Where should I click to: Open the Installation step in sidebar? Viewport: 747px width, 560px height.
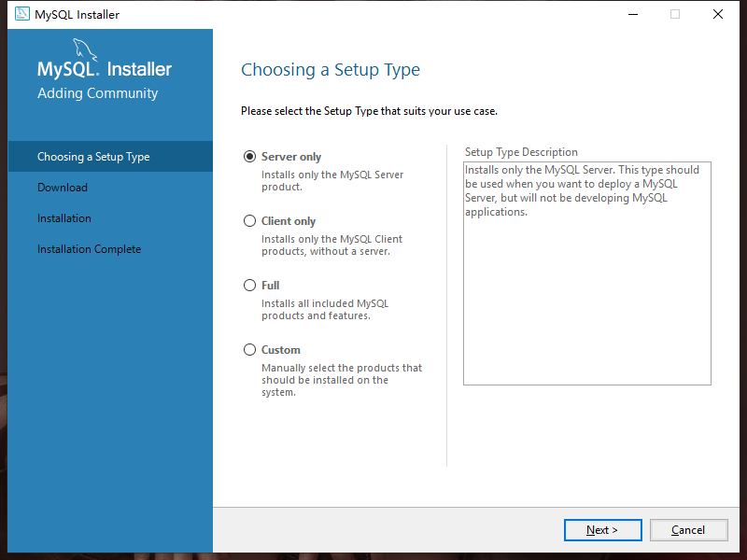(64, 218)
